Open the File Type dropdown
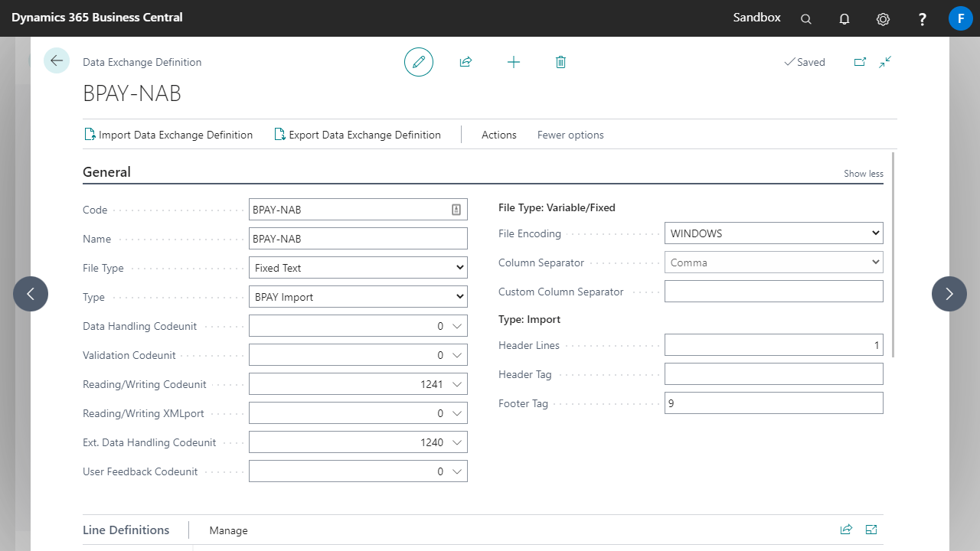Viewport: 980px width, 551px height. [x=358, y=268]
